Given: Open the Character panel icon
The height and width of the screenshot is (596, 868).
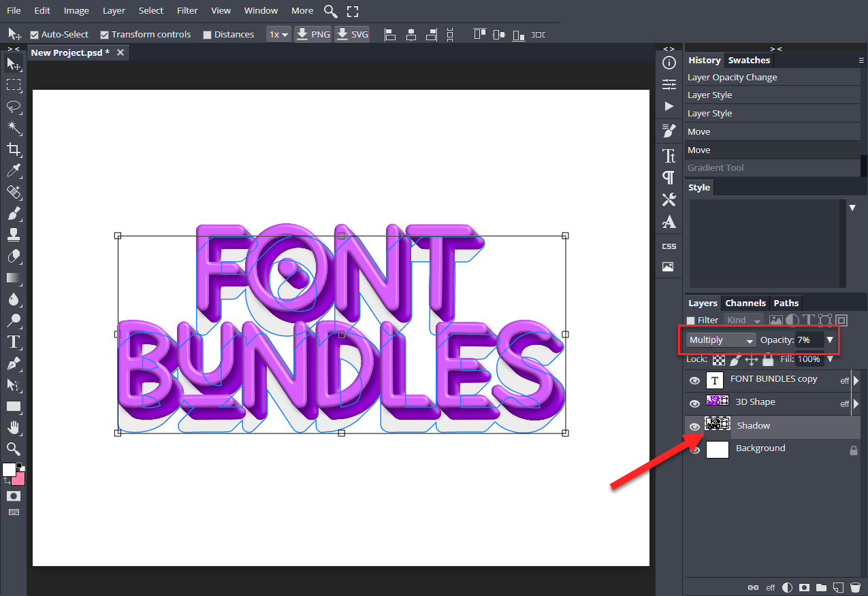Looking at the screenshot, I should click(669, 156).
